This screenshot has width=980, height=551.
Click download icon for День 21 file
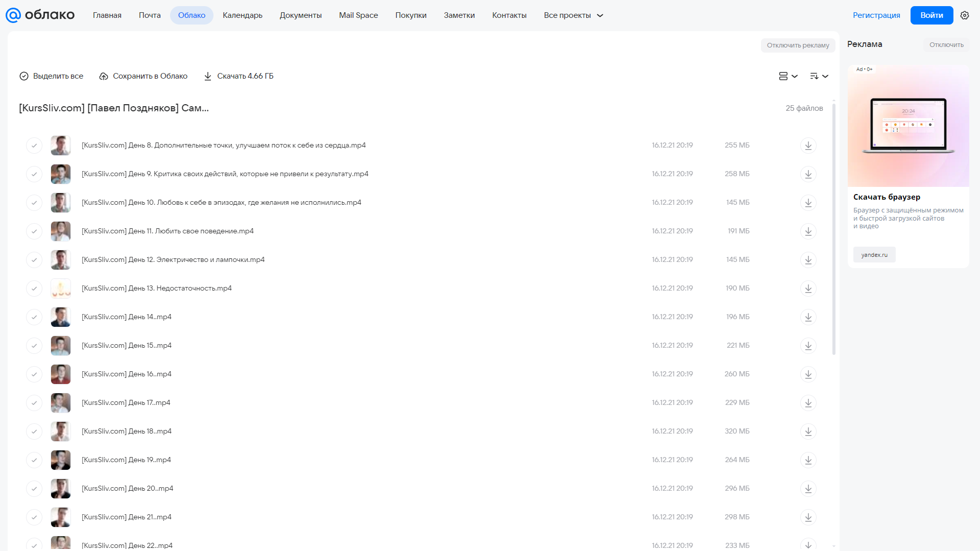click(x=808, y=517)
